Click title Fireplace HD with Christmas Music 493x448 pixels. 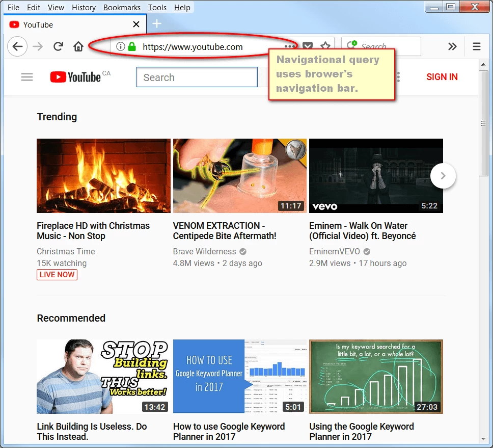click(x=93, y=230)
